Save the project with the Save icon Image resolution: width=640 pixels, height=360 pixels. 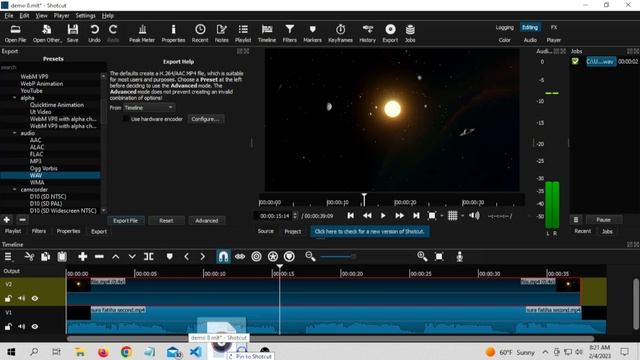(73, 33)
